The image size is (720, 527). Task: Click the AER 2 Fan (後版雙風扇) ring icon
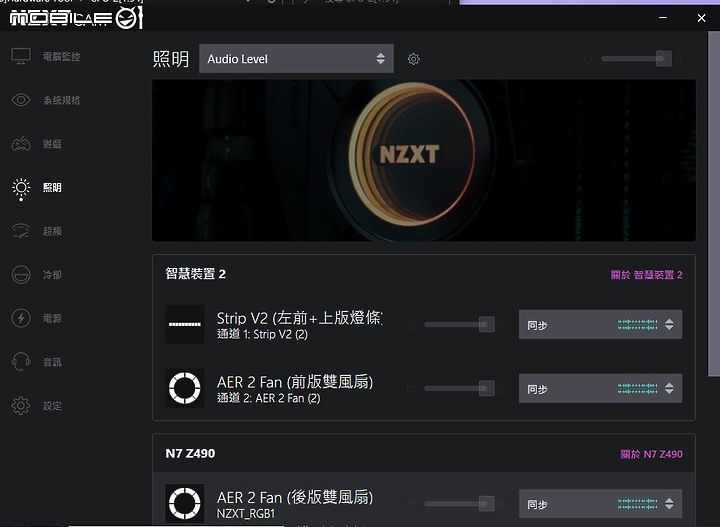185,503
